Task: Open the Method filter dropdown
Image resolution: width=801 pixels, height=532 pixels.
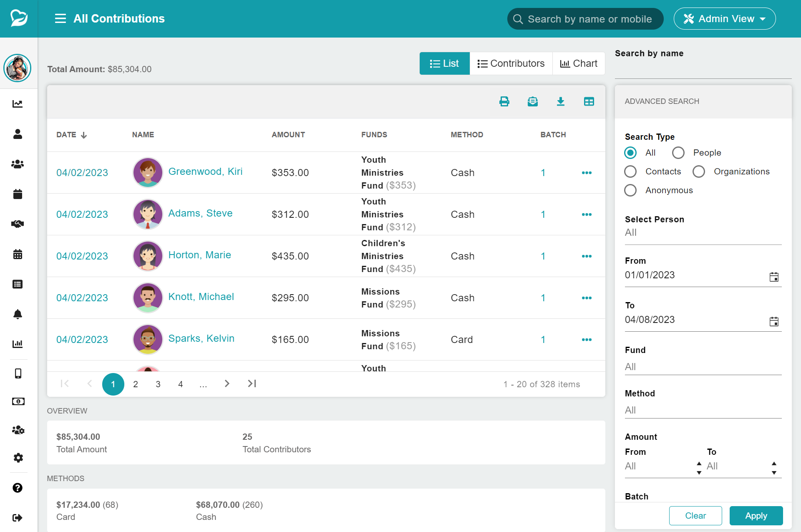Action: [x=703, y=410]
